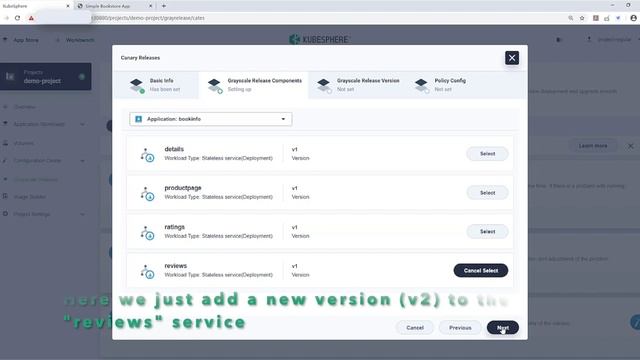Click the not-secure warning icon
This screenshot has width=640, height=360.
(31, 18)
